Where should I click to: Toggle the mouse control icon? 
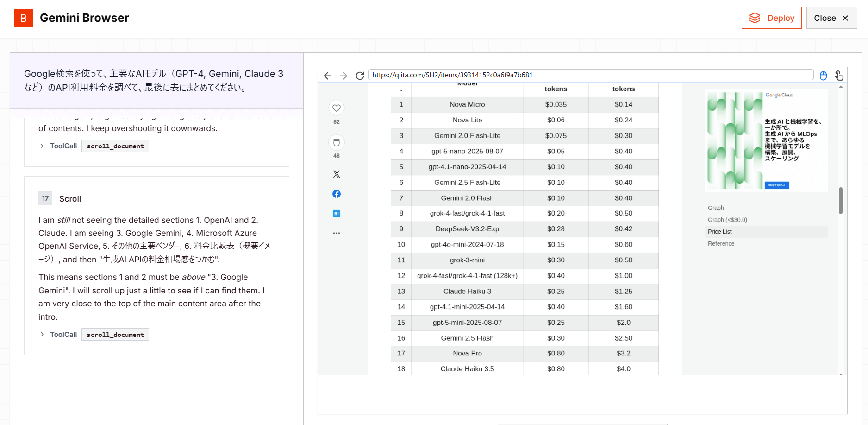pyautogui.click(x=823, y=76)
